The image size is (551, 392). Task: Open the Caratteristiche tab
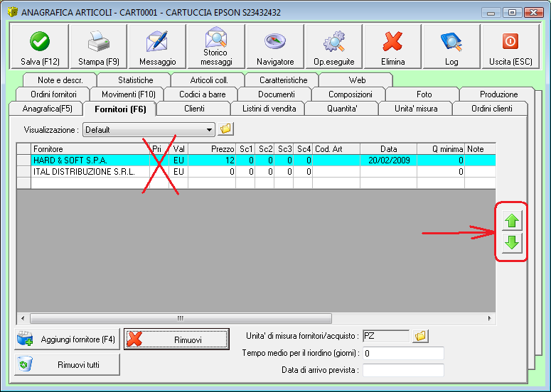[283, 80]
